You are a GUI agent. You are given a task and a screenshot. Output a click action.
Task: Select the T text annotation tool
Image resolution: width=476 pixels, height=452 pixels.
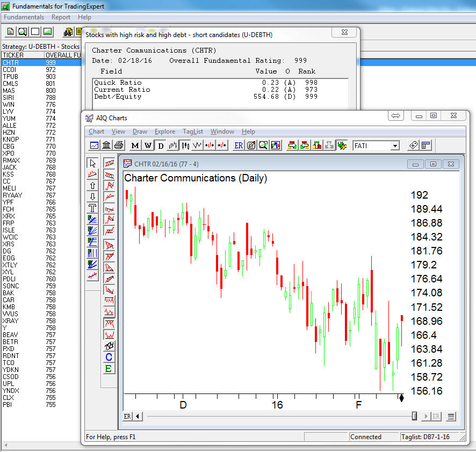pos(92,208)
